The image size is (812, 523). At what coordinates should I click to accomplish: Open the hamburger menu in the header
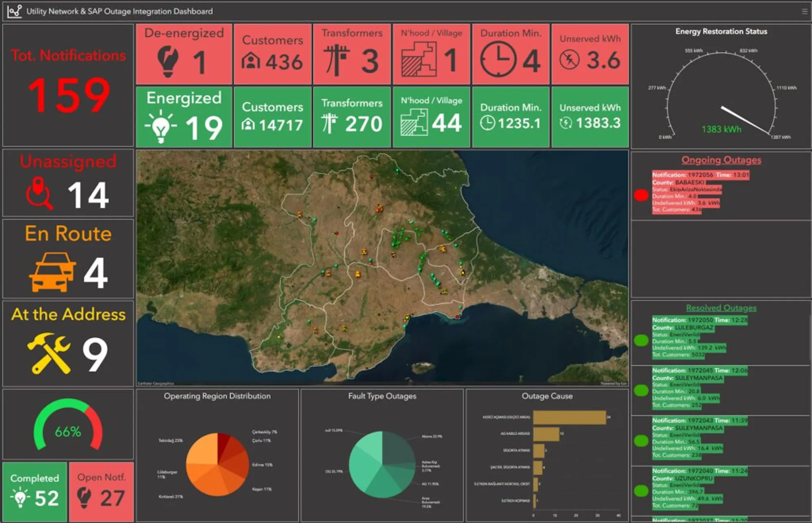pos(804,11)
